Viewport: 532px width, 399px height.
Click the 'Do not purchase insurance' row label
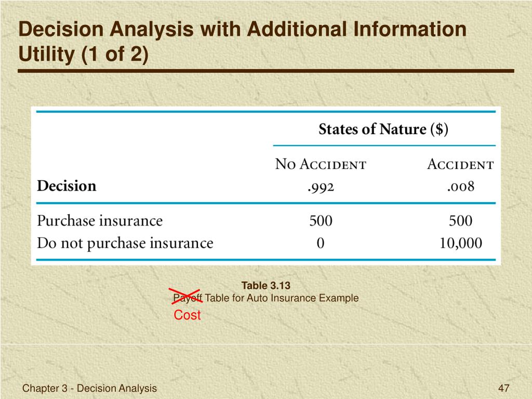click(x=125, y=243)
